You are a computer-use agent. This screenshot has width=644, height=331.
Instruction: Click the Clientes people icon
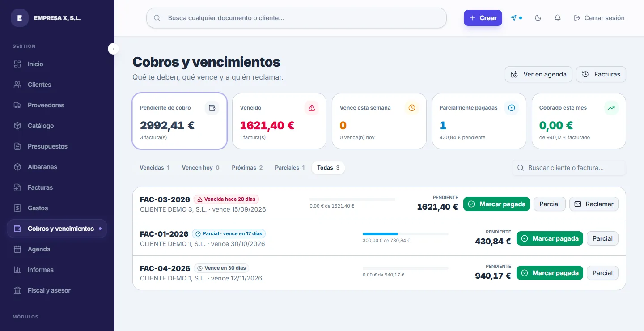point(17,85)
